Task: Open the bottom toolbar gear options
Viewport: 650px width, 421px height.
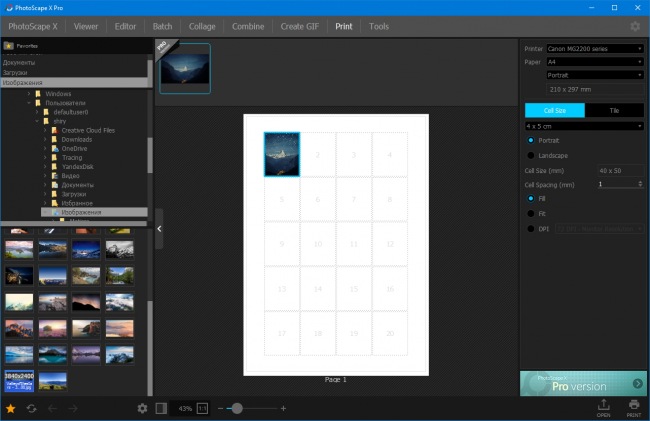Action: (142, 409)
